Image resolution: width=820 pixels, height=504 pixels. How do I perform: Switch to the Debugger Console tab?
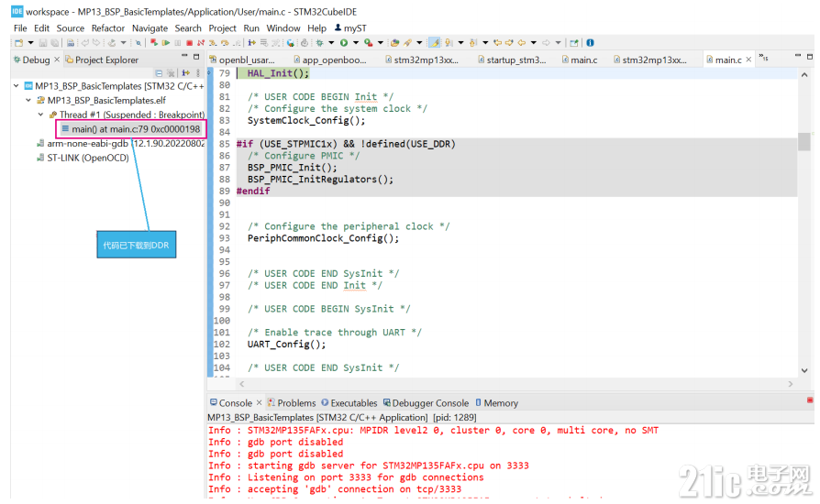pyautogui.click(x=426, y=403)
